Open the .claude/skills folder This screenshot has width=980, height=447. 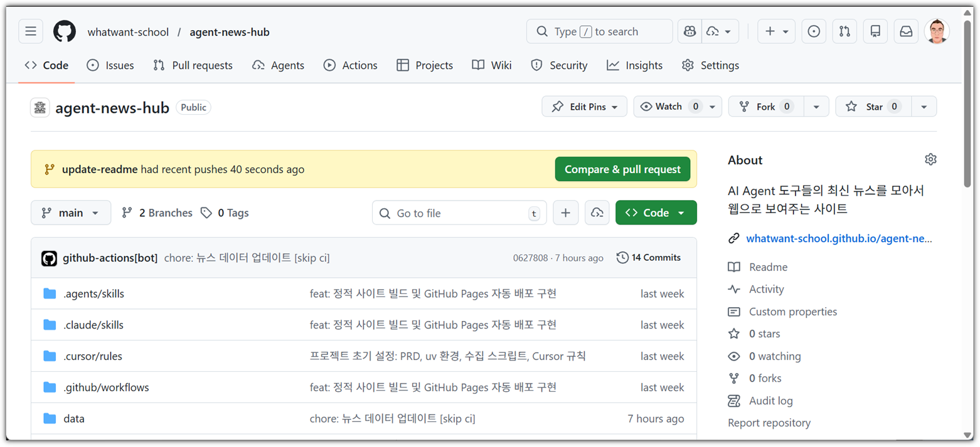(x=93, y=325)
